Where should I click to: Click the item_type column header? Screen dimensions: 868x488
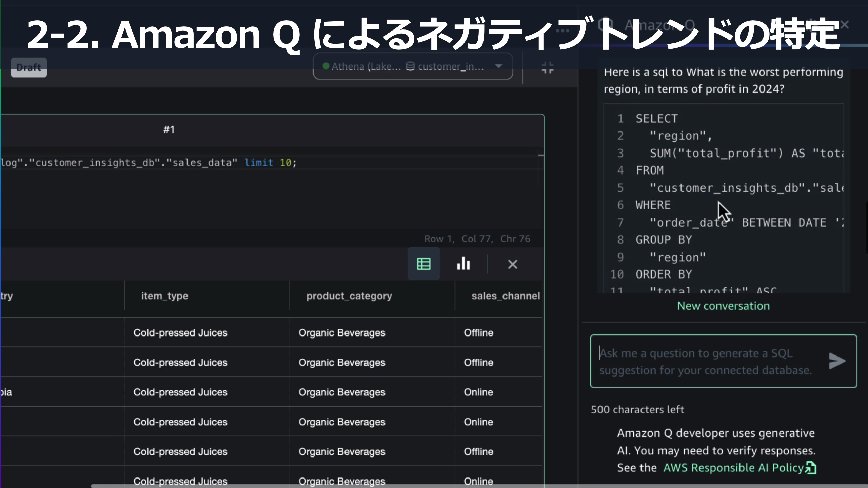pyautogui.click(x=165, y=296)
